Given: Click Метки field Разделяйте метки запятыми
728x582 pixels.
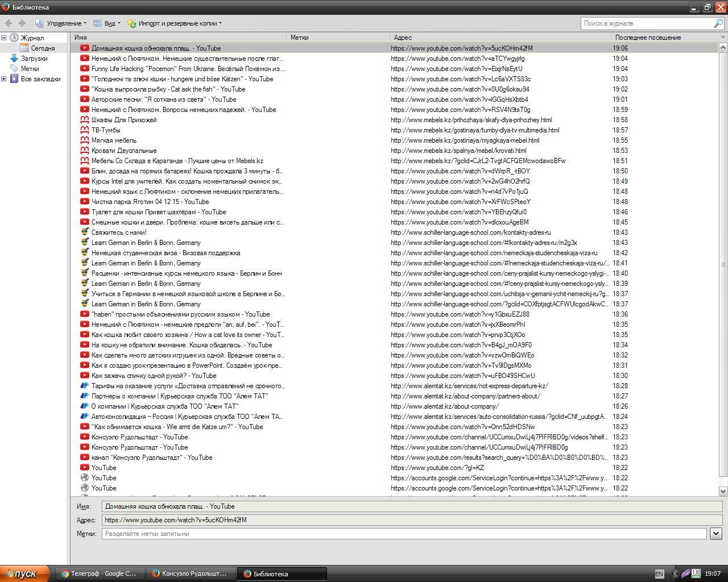Looking at the screenshot, I should [404, 534].
